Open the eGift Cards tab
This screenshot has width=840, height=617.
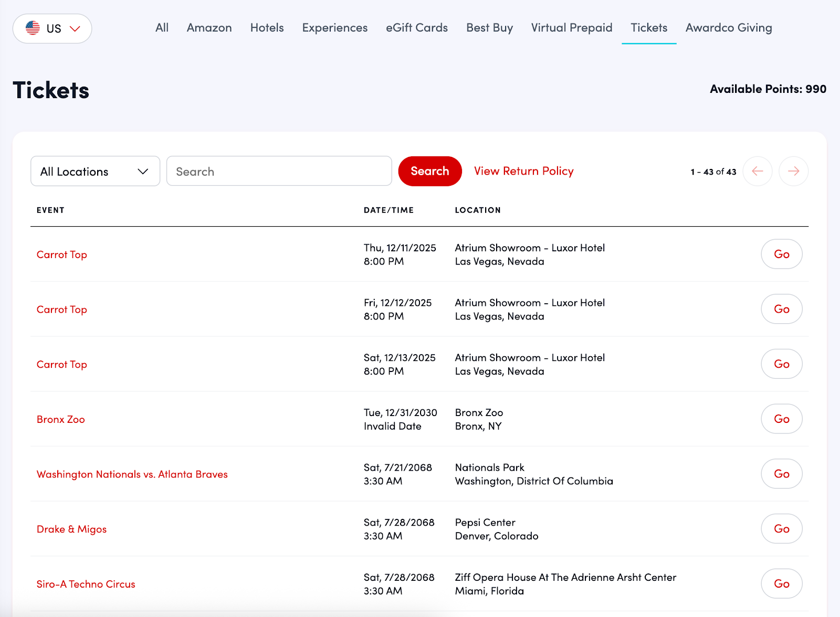coord(416,28)
